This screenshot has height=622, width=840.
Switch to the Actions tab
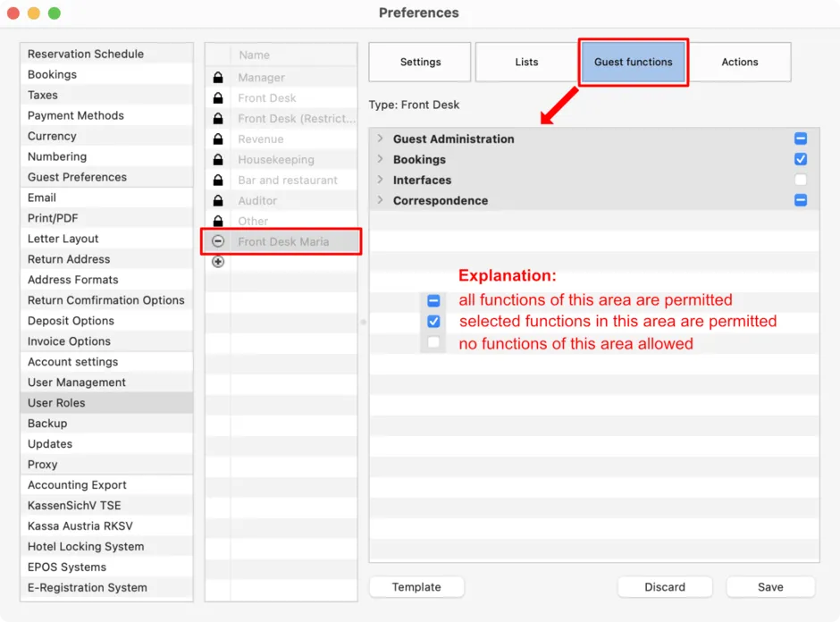[739, 63]
